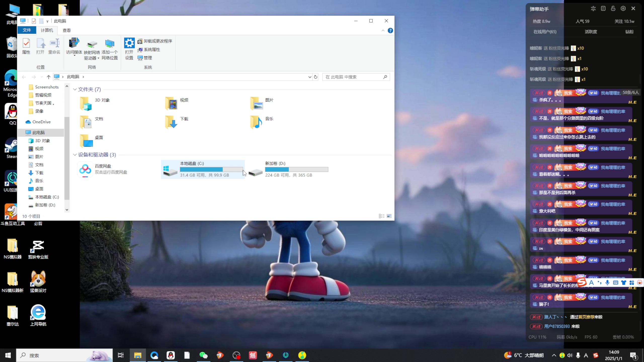This screenshot has width=644, height=362.
Task: Click the Refresh button by address bar
Action: 316,77
